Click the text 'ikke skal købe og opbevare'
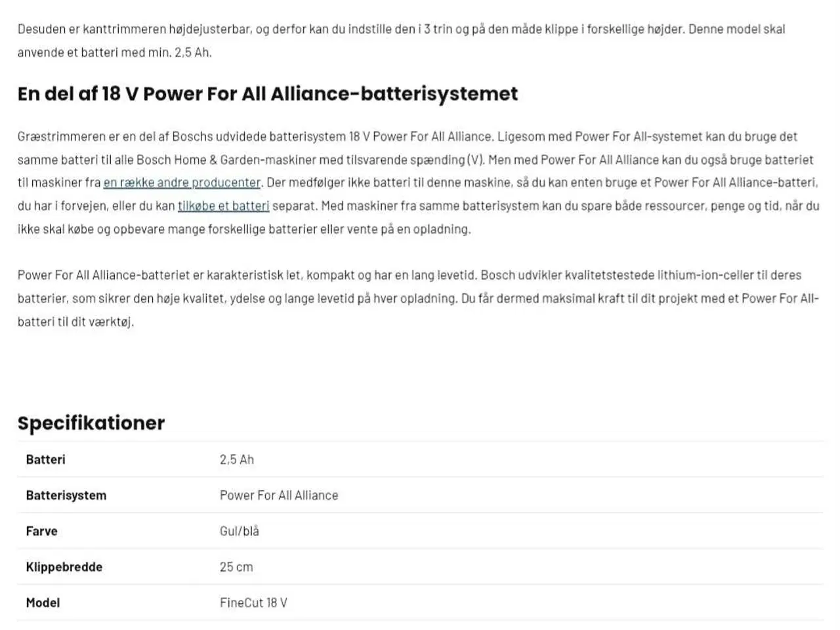The height and width of the screenshot is (630, 840). click(x=91, y=229)
